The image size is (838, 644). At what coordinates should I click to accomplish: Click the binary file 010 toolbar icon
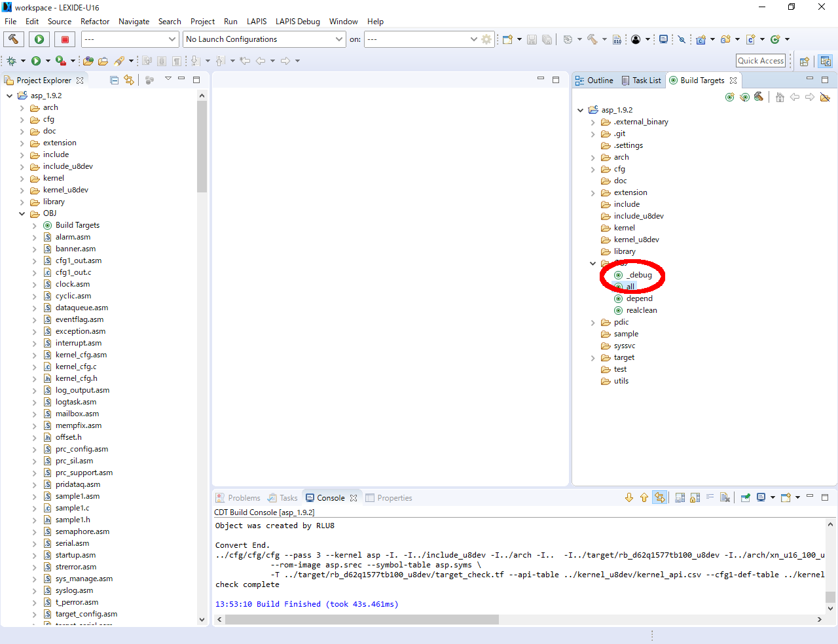coord(617,39)
